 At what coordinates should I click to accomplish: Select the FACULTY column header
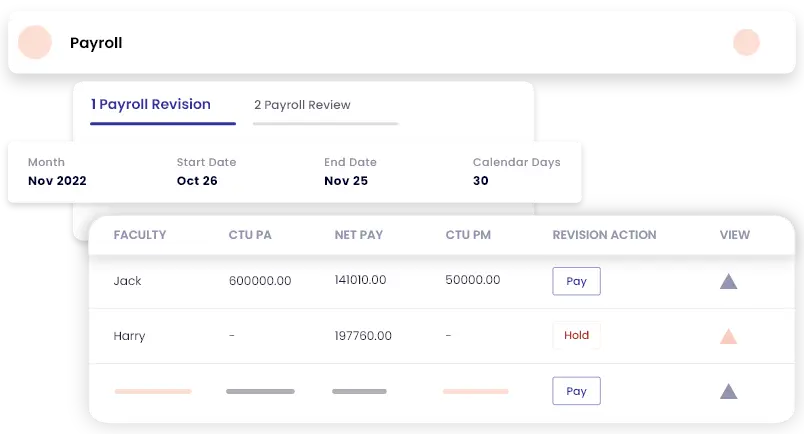[139, 235]
